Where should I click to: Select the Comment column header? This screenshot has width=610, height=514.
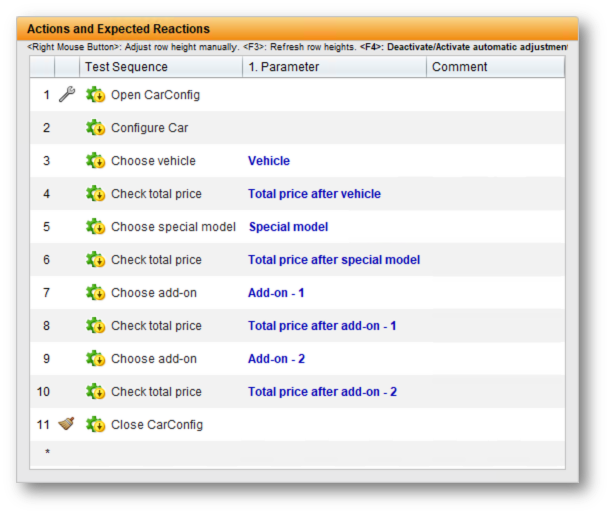point(495,67)
